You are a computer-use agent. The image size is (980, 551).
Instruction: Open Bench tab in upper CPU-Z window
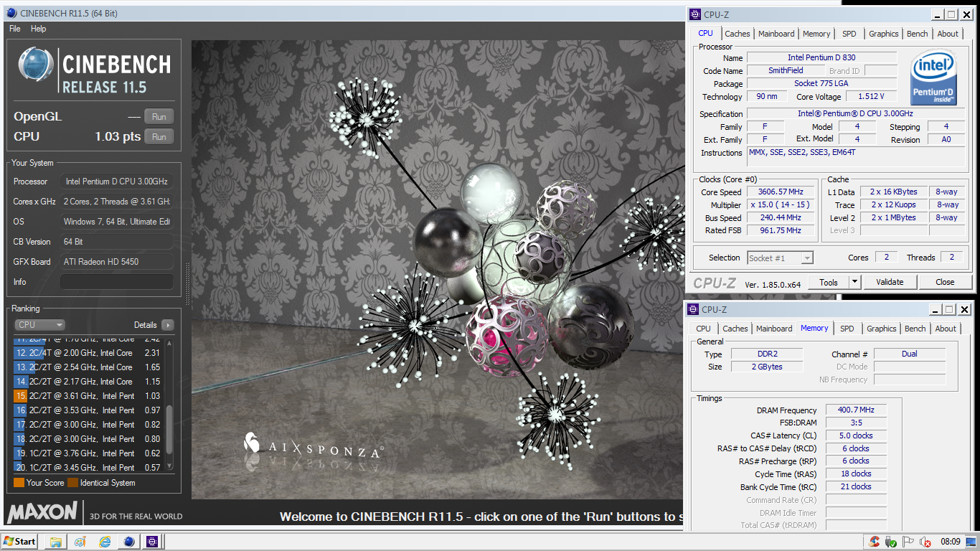pyautogui.click(x=918, y=34)
